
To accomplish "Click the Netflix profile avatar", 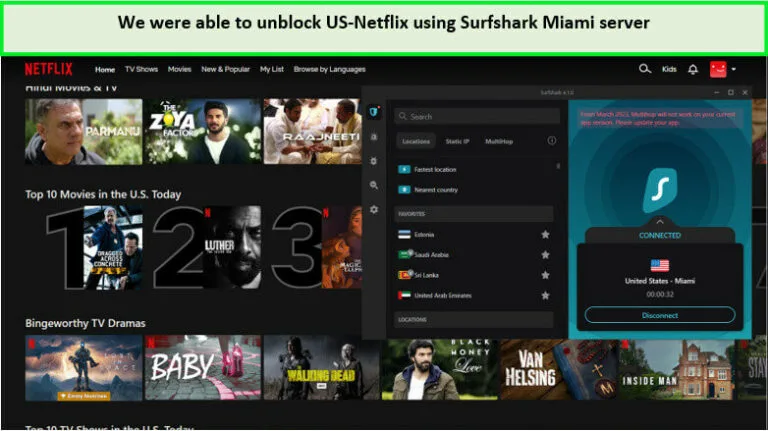I will coord(718,69).
